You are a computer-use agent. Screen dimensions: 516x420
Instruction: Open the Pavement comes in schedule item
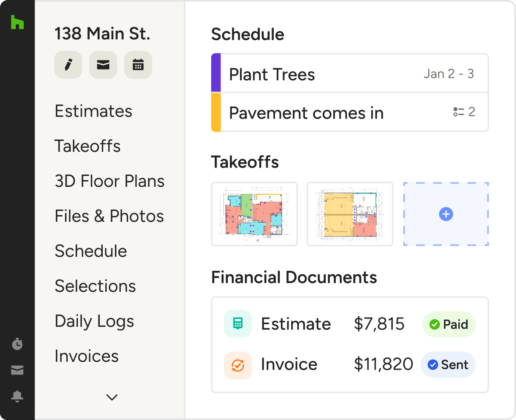(x=306, y=113)
